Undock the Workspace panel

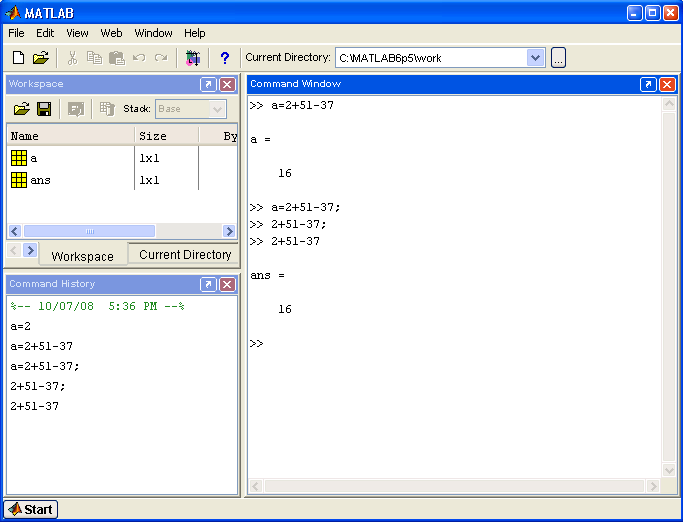point(208,84)
